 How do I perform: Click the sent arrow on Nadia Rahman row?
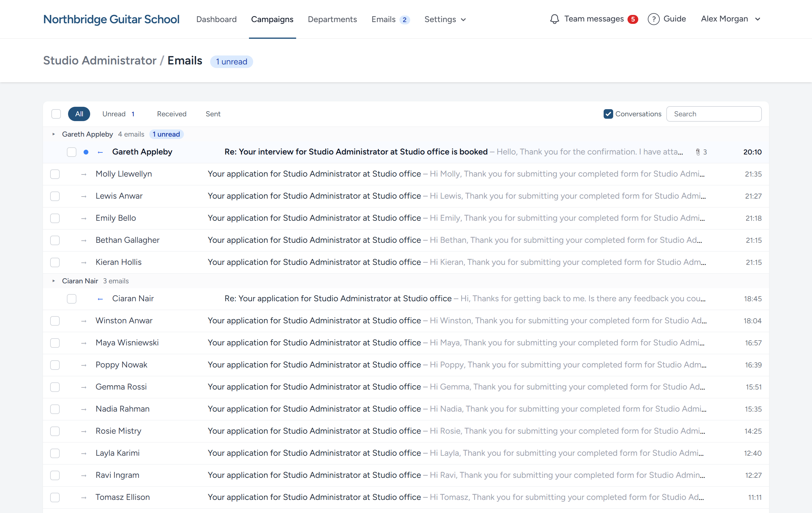point(84,409)
